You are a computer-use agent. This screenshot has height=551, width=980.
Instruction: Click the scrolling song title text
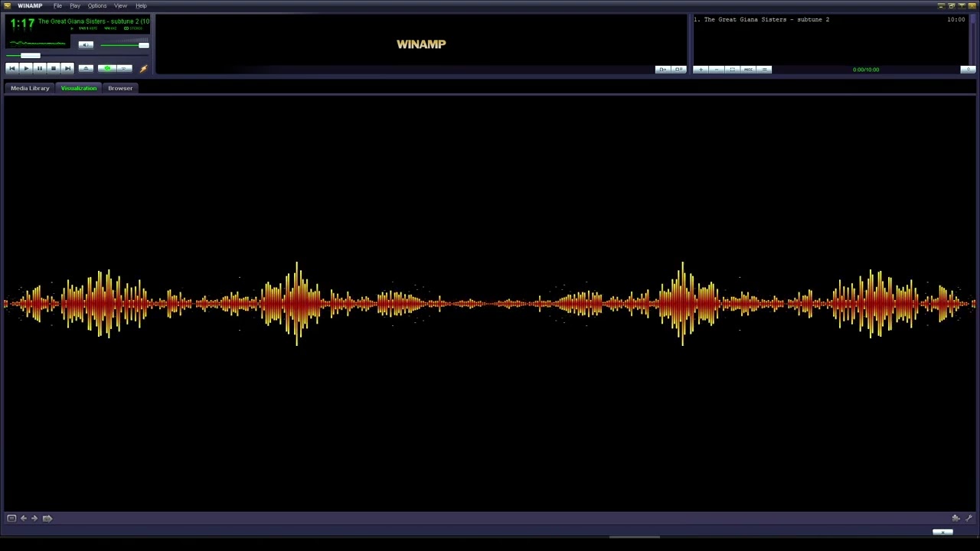(93, 21)
